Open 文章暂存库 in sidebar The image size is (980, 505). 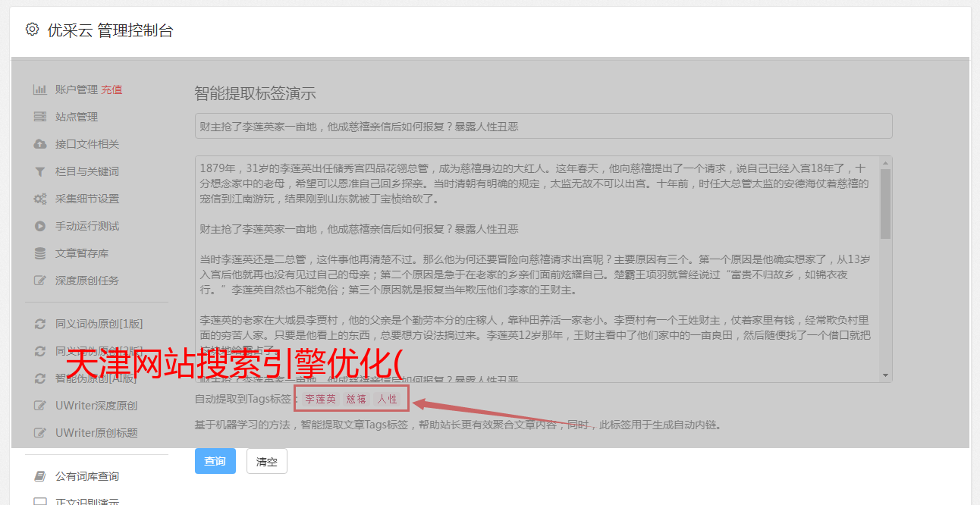pos(82,253)
